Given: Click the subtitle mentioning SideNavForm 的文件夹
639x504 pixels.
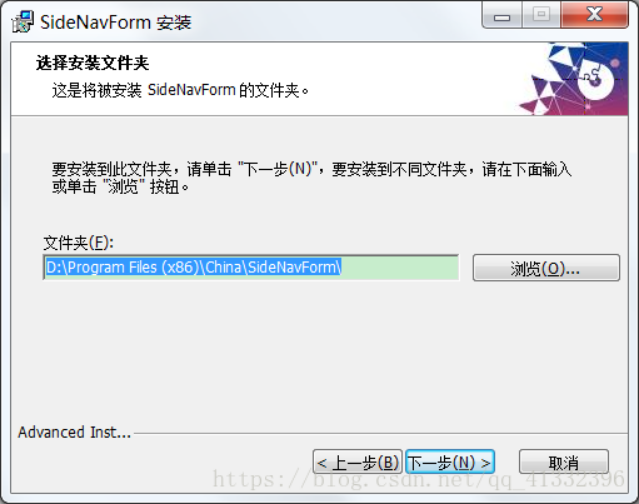Looking at the screenshot, I should [x=181, y=90].
